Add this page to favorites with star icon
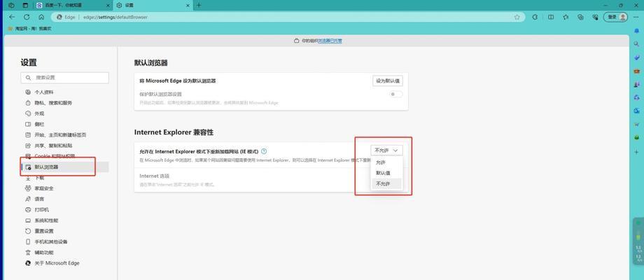644x280 pixels. [517, 17]
